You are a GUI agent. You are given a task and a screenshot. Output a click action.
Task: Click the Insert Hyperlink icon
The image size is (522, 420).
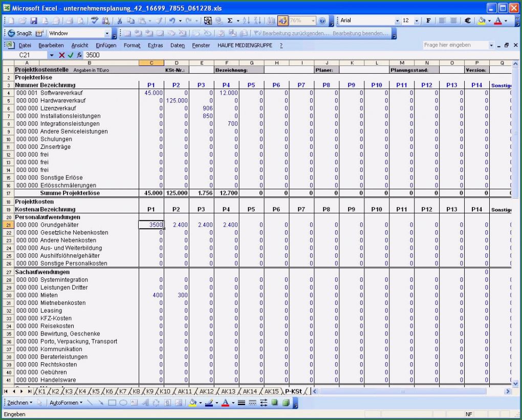[x=217, y=21]
